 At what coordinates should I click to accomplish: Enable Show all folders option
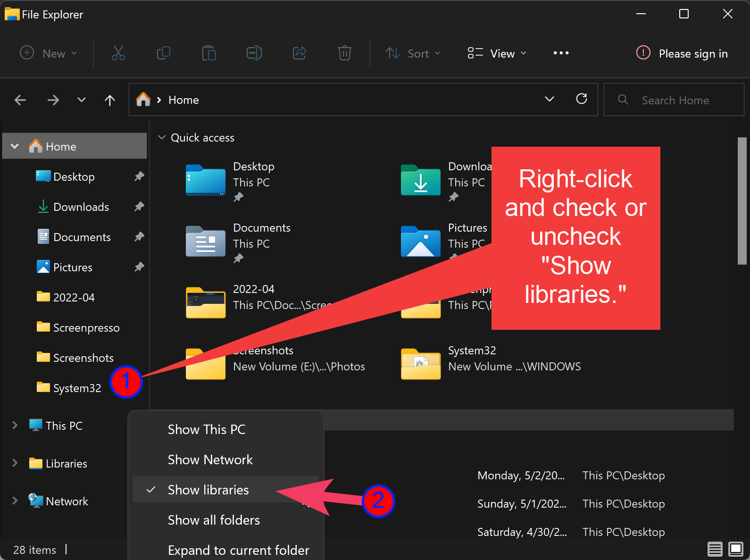pyautogui.click(x=226, y=520)
